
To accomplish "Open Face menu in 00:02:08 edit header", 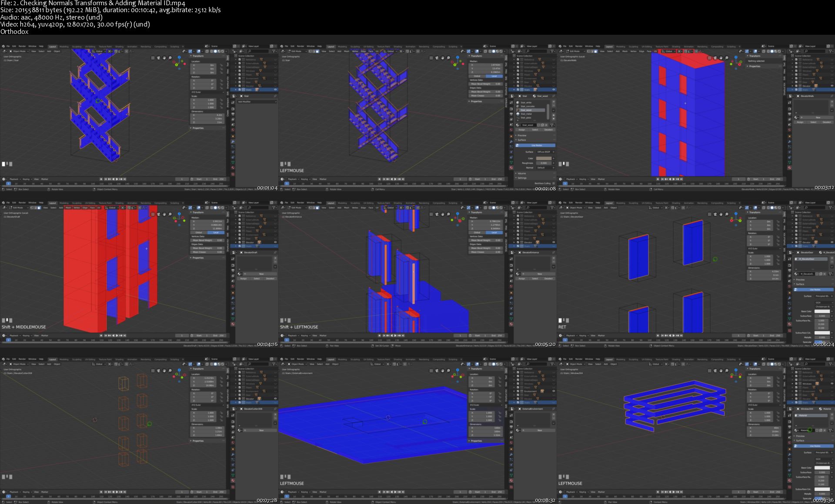I will click(x=371, y=51).
